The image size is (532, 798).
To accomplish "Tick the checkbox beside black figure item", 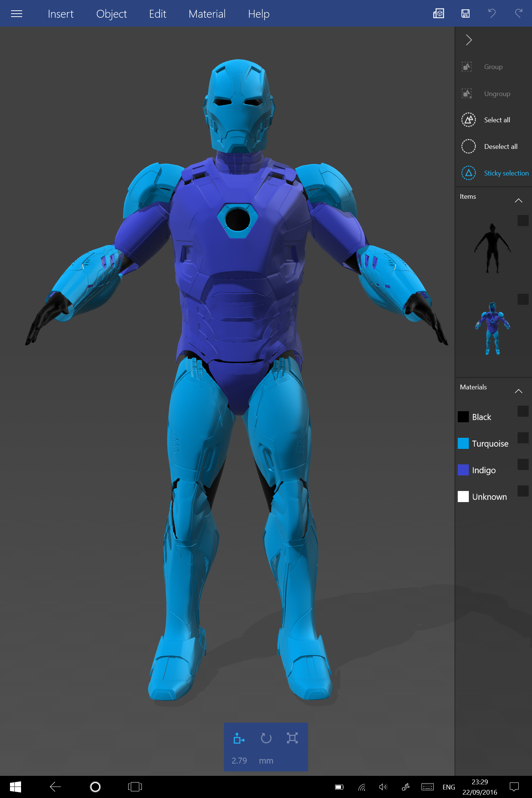I will [x=523, y=221].
